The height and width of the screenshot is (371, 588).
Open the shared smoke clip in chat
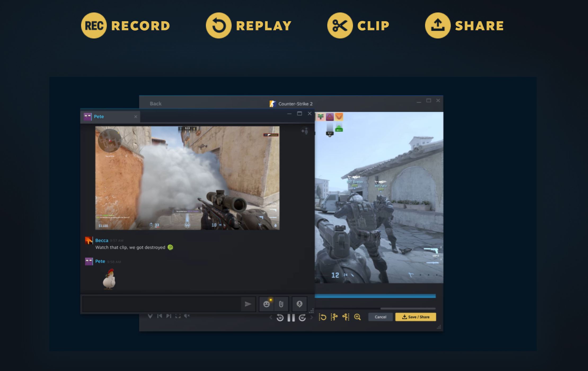(x=187, y=178)
